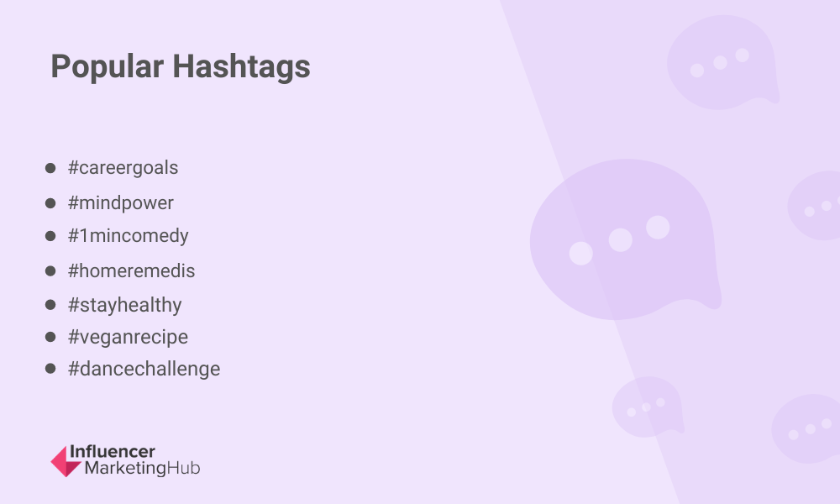Click the bullet beside #dancechallenge
Screen dimensions: 840x504
(x=50, y=369)
